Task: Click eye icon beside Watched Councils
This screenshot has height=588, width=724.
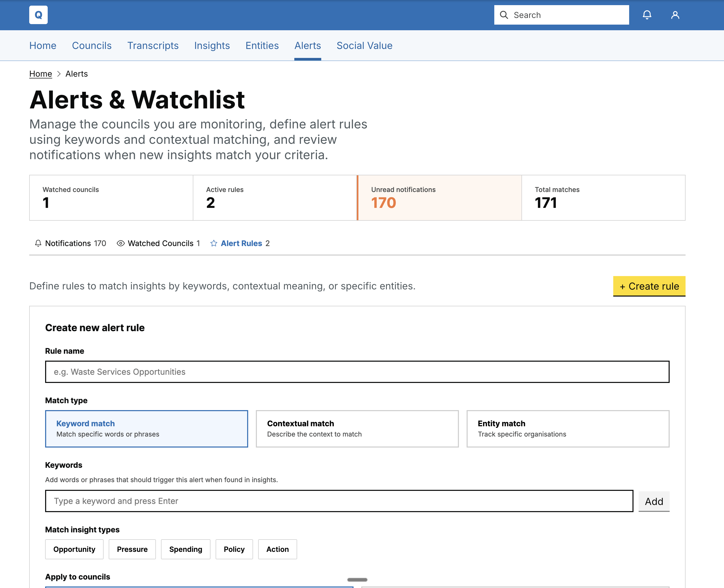Action: (120, 243)
